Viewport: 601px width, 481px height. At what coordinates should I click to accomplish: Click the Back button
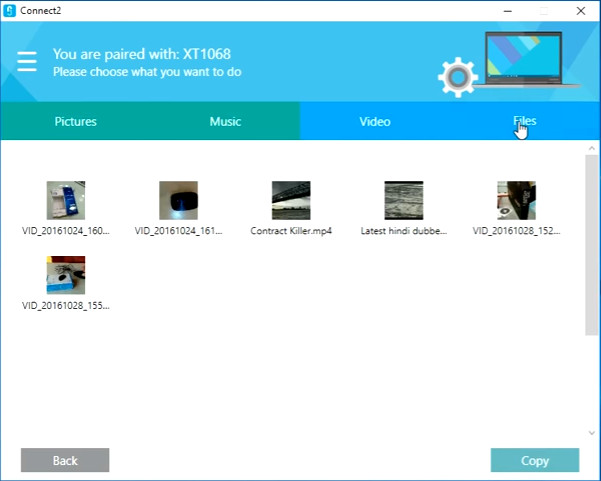pos(65,460)
